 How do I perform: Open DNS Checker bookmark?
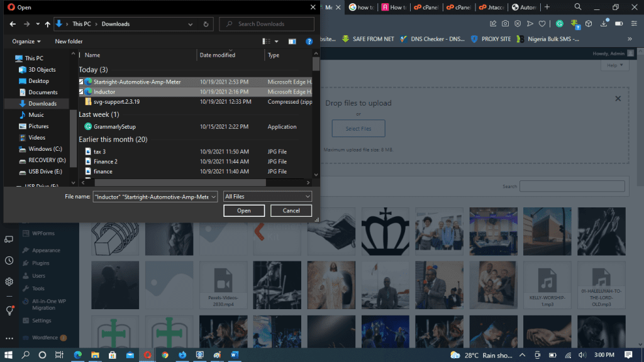pos(432,39)
